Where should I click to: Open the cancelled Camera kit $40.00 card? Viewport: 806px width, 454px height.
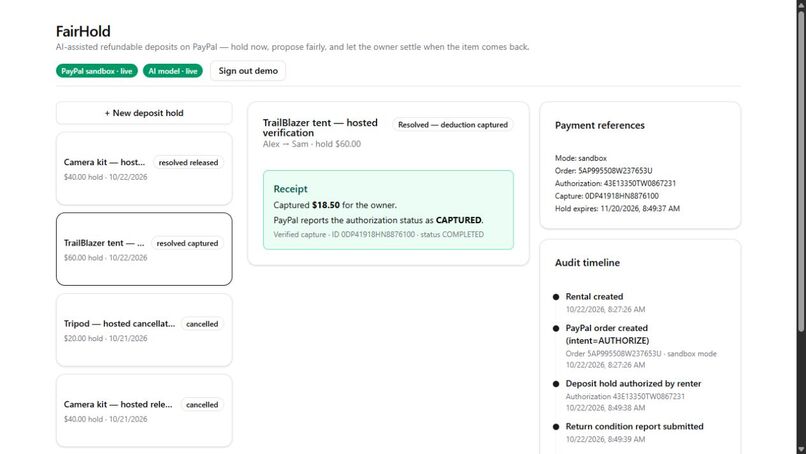click(144, 411)
